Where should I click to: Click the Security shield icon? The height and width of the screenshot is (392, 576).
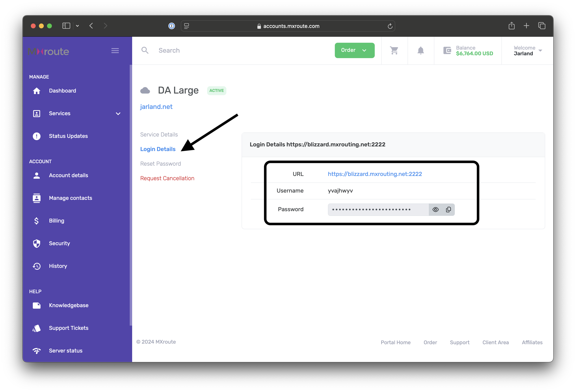point(37,243)
